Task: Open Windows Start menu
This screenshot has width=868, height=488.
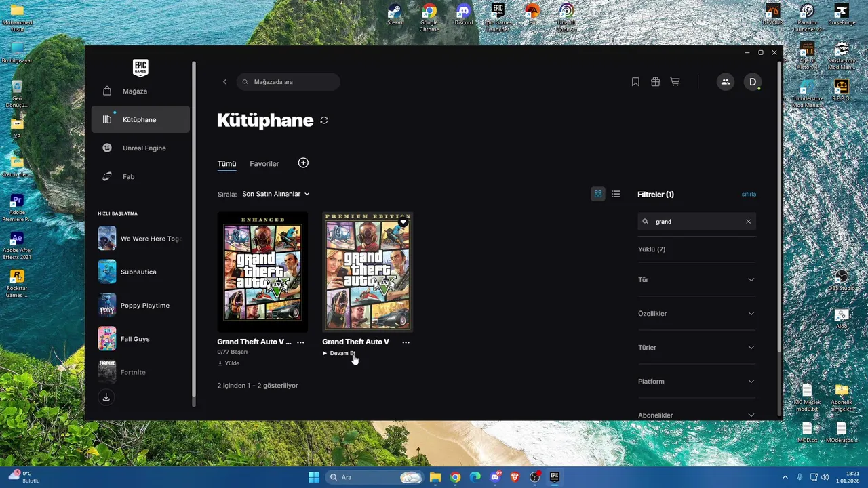Action: pos(314,477)
